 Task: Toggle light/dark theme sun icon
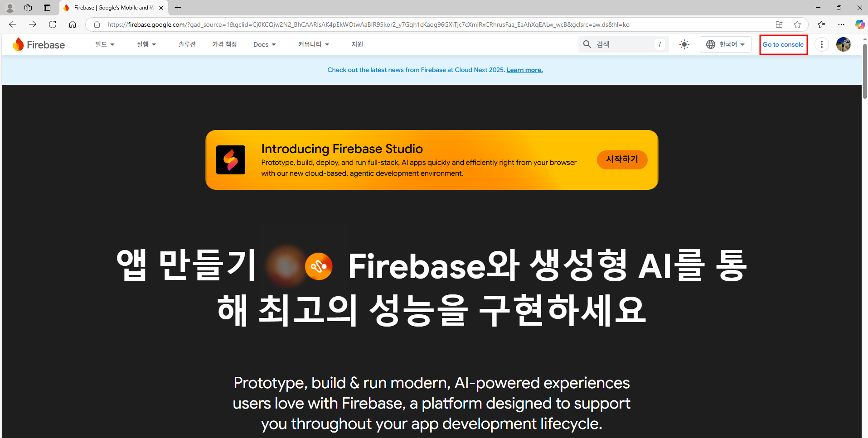pos(684,44)
